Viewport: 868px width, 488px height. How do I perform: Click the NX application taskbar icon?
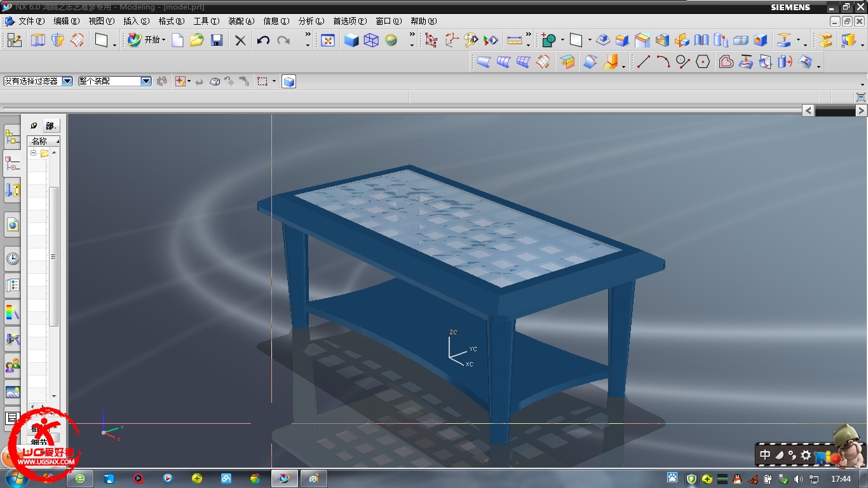(x=284, y=478)
